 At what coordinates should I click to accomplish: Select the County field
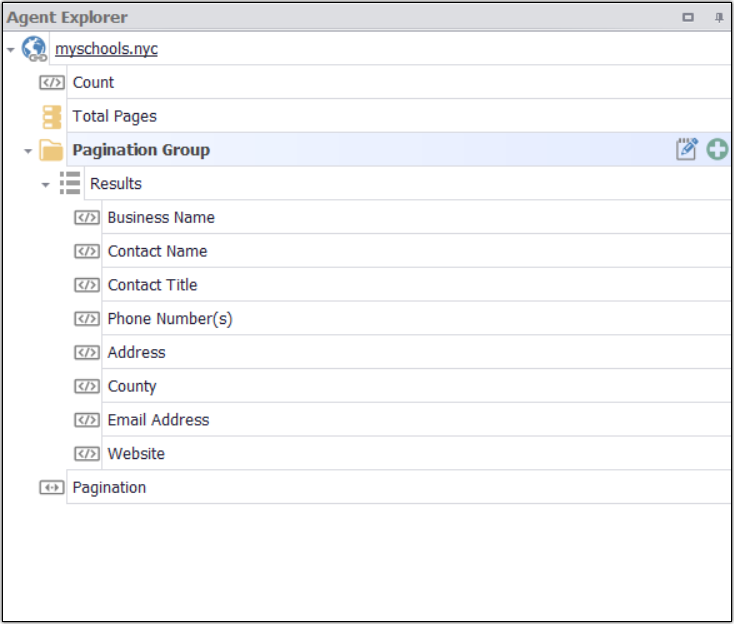click(x=132, y=386)
